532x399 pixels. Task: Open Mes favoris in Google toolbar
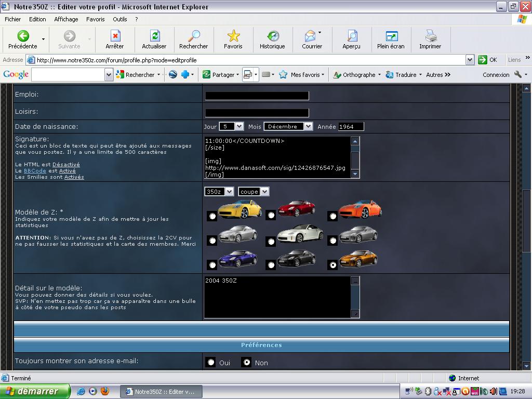(302, 75)
